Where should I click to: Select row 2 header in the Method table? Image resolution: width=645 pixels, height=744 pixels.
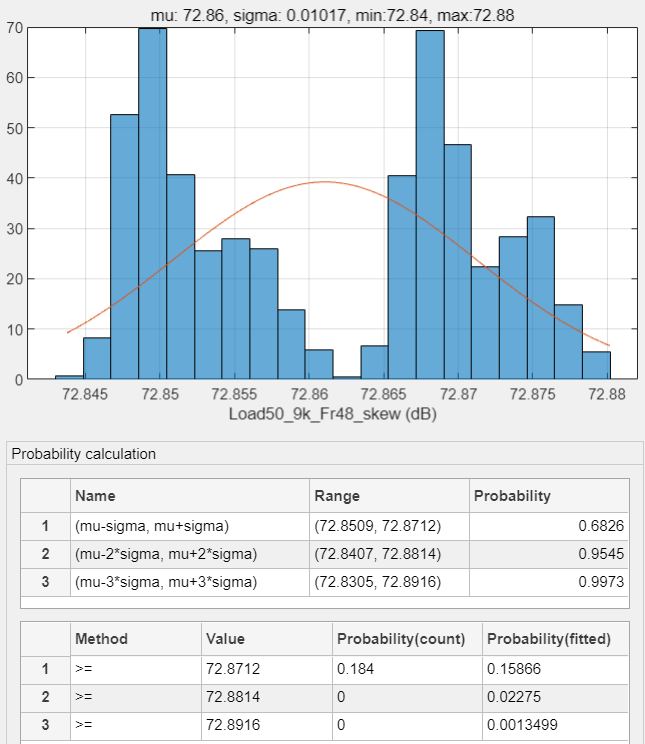[45, 697]
